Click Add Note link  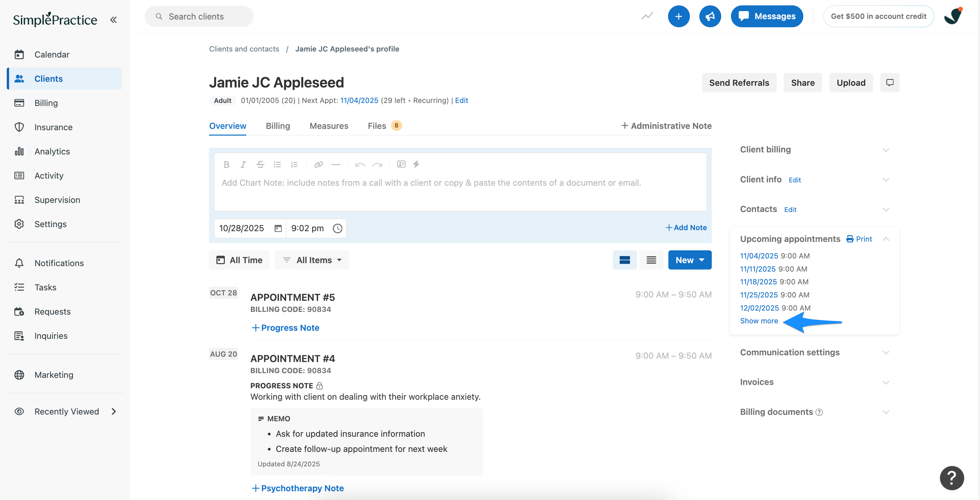point(686,227)
